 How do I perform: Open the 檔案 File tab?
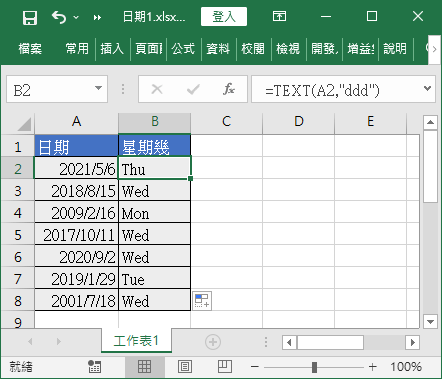(x=30, y=49)
